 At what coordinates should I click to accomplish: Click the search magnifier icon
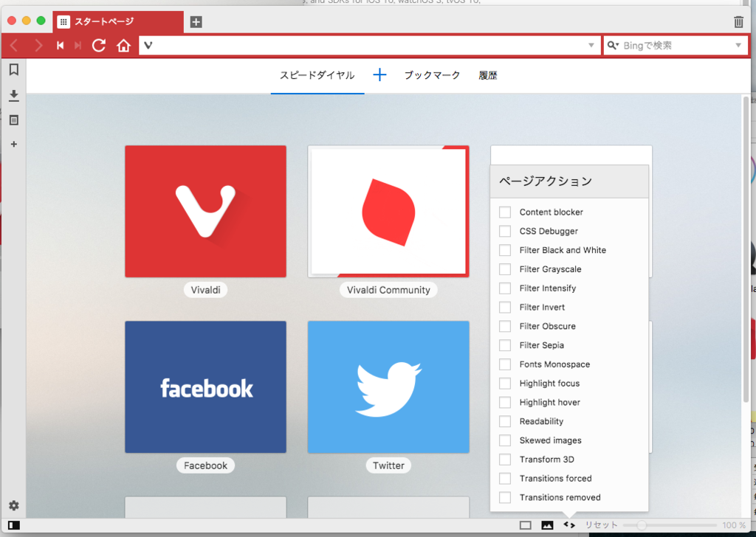pos(613,46)
